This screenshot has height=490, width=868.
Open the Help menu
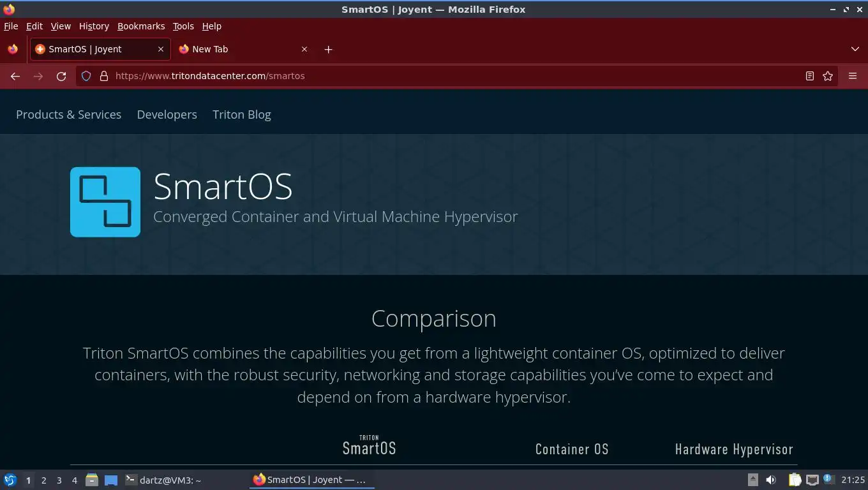pos(212,26)
